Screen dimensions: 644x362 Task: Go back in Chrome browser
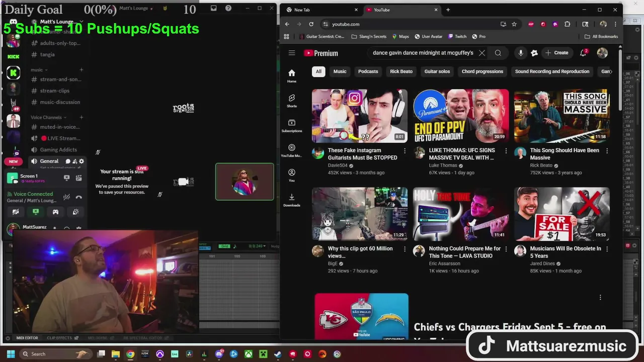(x=287, y=24)
